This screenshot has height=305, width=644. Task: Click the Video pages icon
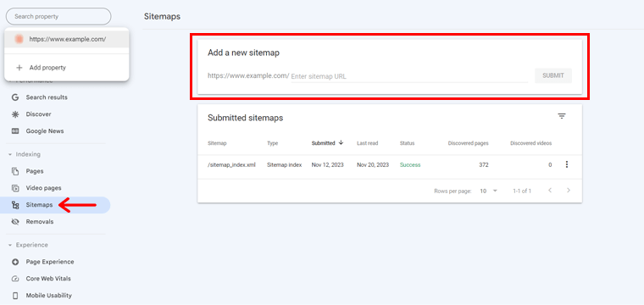(15, 188)
